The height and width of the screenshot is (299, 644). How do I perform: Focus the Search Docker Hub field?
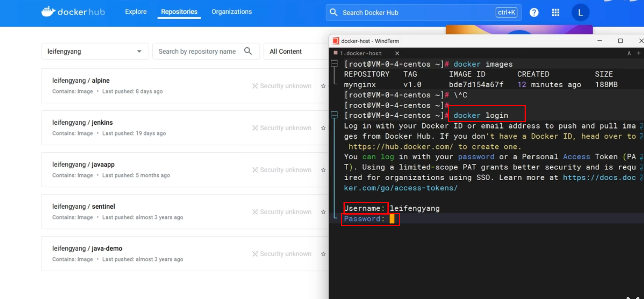point(424,12)
